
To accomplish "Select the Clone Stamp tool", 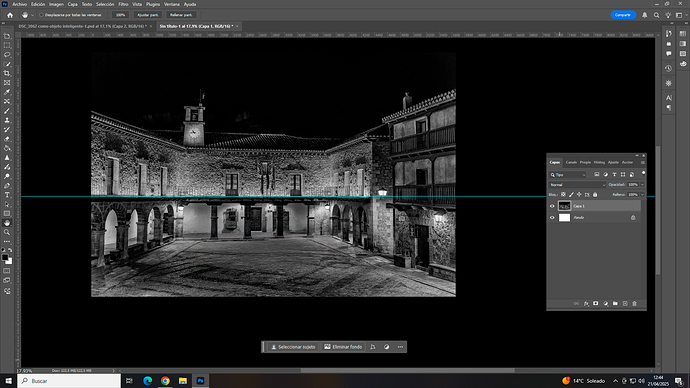I will tap(7, 120).
